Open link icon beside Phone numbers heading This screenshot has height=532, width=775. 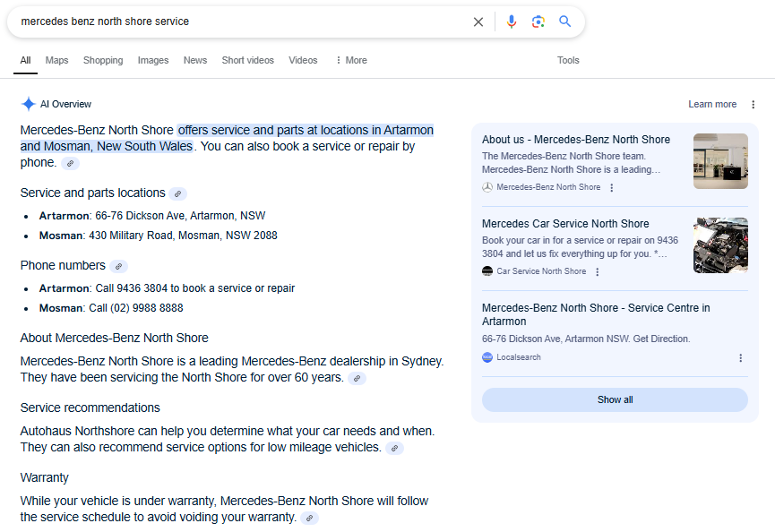click(118, 266)
